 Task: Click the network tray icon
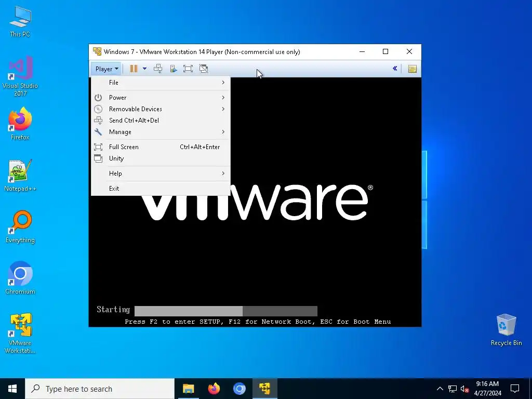click(453, 389)
